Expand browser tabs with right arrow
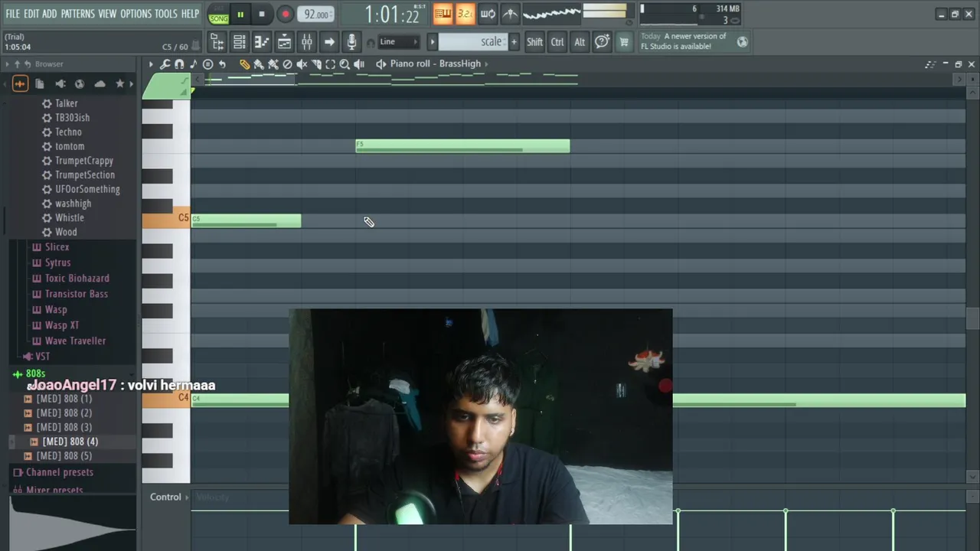980x551 pixels. [x=131, y=83]
